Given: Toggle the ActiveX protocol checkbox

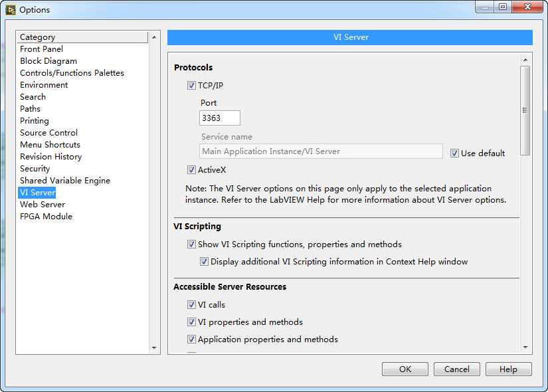Looking at the screenshot, I should 191,170.
